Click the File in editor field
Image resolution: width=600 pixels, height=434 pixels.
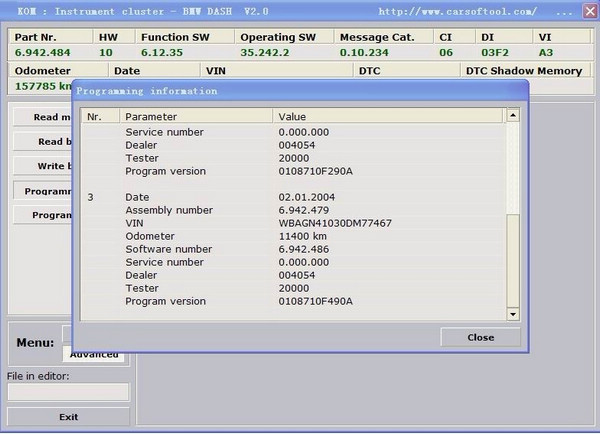[x=68, y=392]
